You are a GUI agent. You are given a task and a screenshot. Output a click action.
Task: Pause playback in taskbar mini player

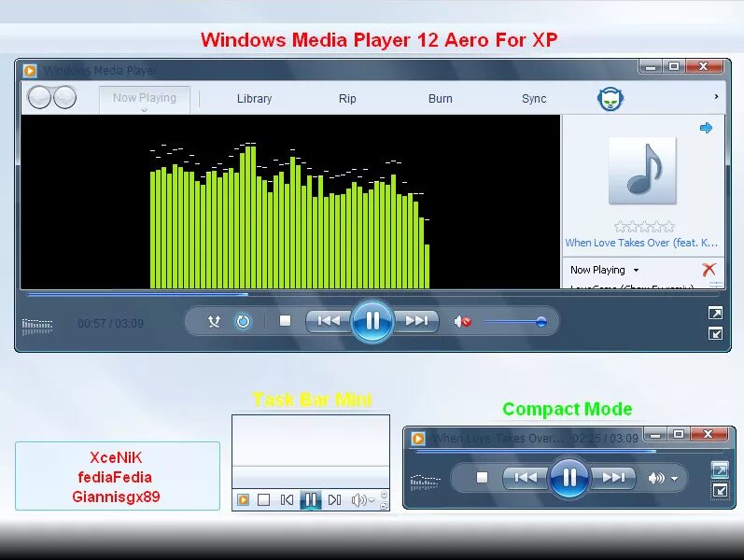[x=311, y=499]
